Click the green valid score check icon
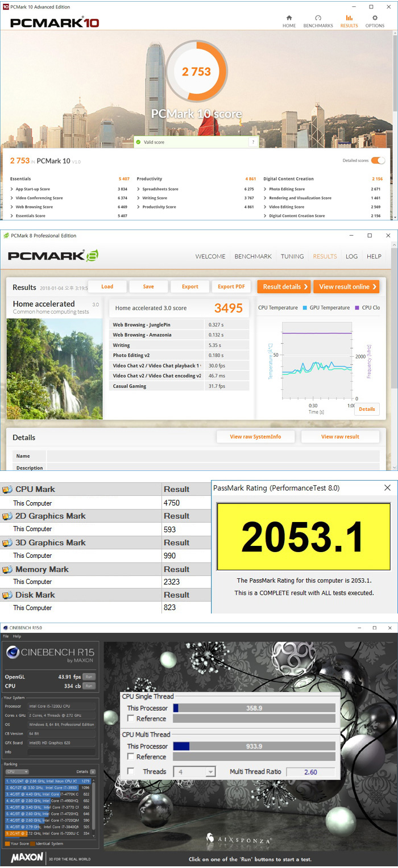 138,142
